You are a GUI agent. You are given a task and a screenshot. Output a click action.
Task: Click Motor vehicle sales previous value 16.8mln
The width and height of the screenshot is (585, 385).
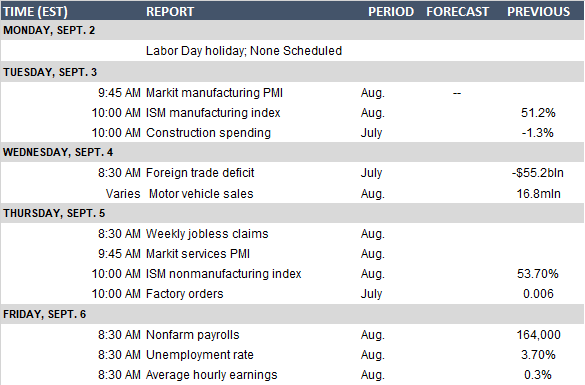click(x=538, y=194)
